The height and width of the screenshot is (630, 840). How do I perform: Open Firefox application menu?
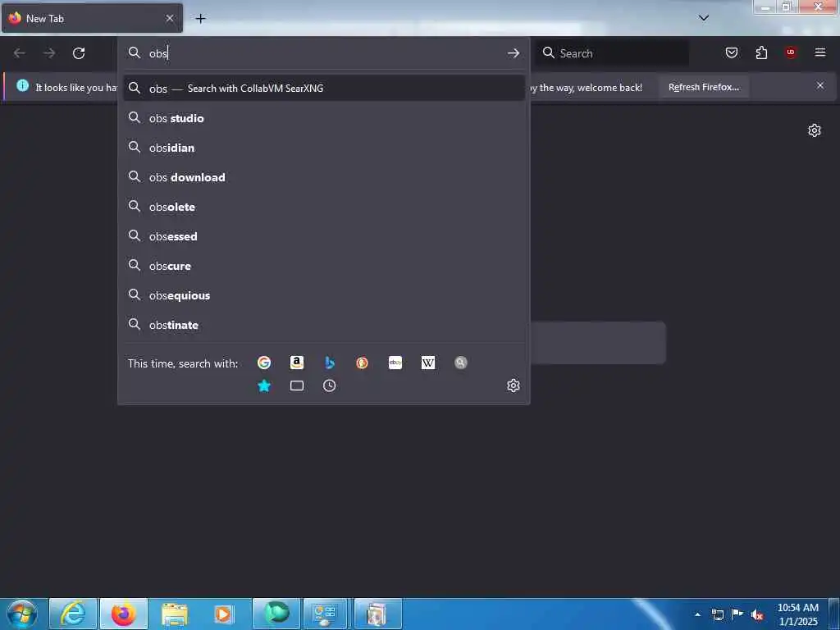tap(820, 52)
